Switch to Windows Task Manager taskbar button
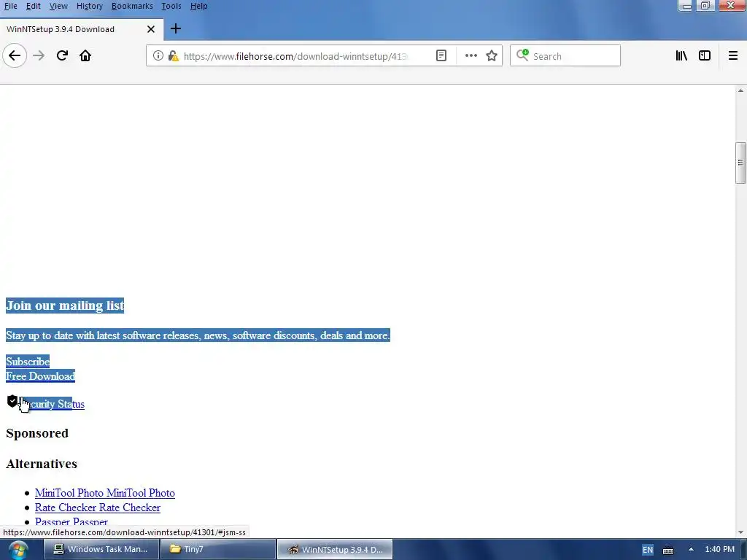This screenshot has width=747, height=560. pos(101,550)
